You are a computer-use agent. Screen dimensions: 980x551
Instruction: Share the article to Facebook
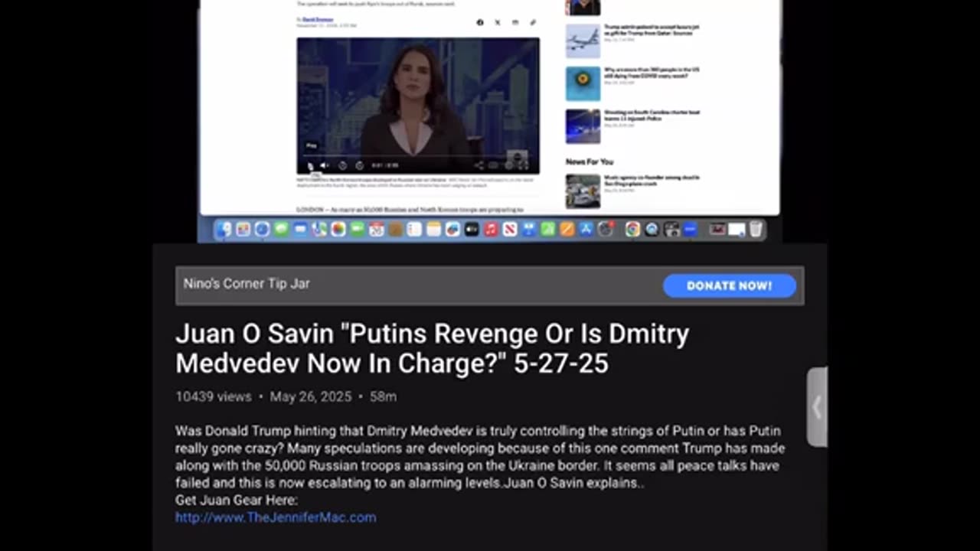pos(480,23)
